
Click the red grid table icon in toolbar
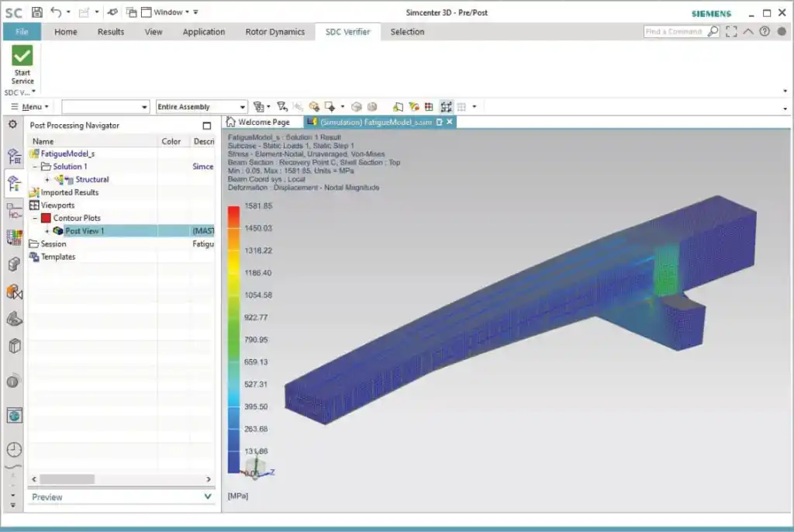pos(429,106)
